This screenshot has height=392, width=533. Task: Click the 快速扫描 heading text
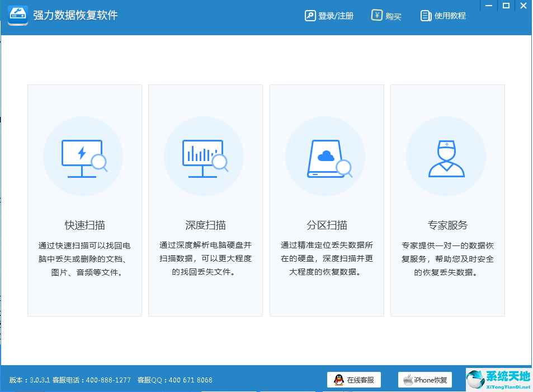click(84, 225)
